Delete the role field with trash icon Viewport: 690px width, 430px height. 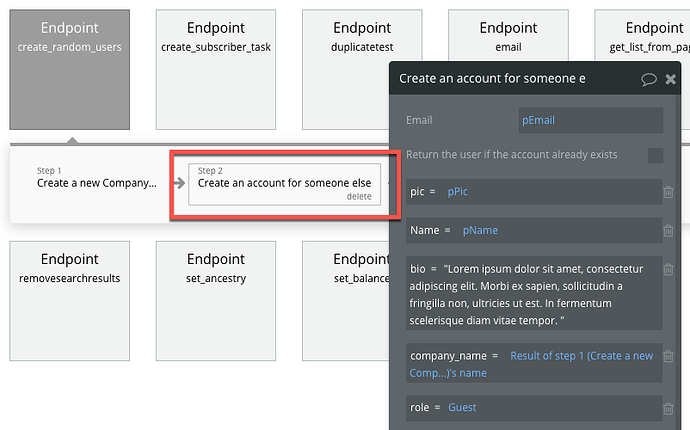click(x=668, y=408)
